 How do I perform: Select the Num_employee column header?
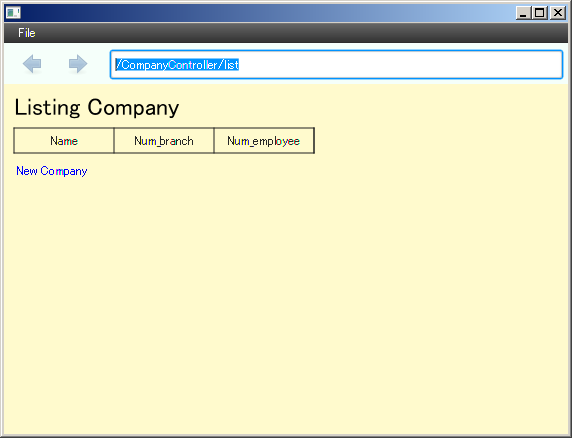tap(264, 141)
